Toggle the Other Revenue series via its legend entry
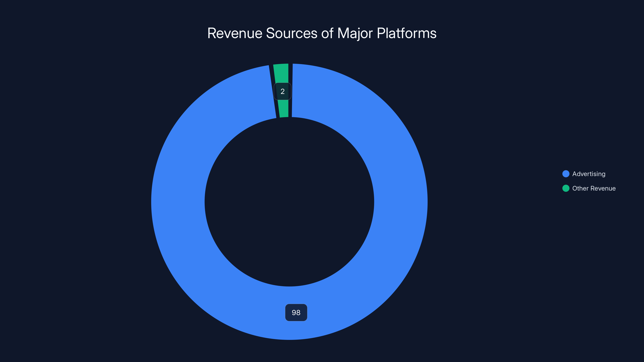Viewport: 644px width, 362px height. [594, 188]
